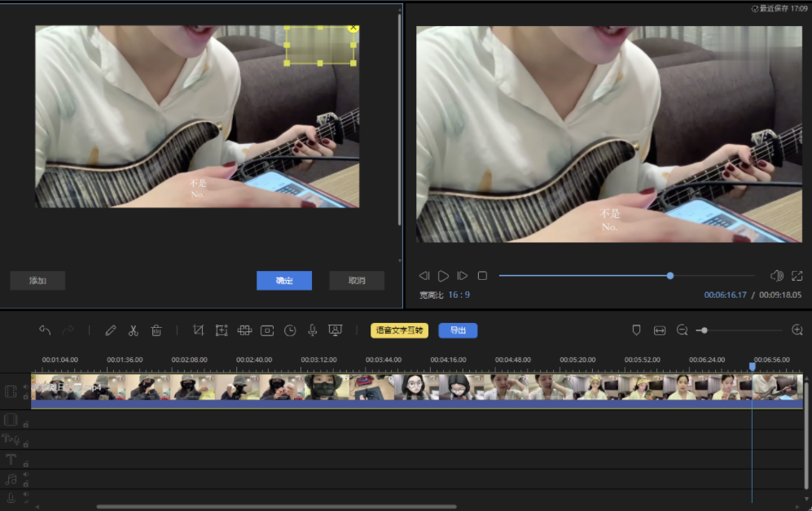812x511 pixels.
Task: Cancel with the 取消 button
Action: (x=357, y=281)
